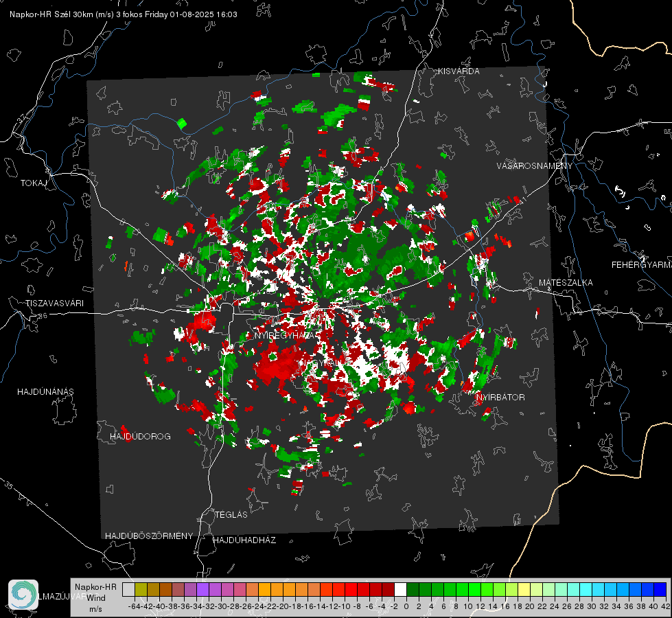672x618 pixels.
Task: Select the HAJDÚNÁNÁS city label
Action: (x=45, y=391)
